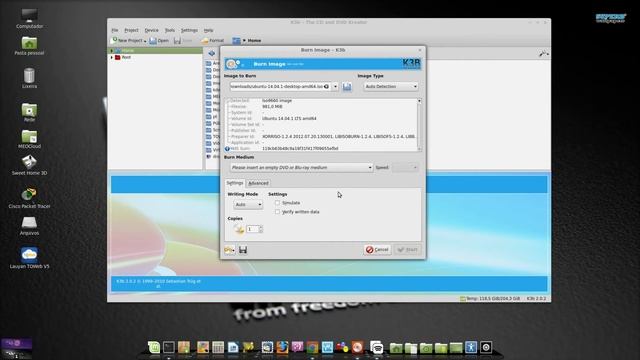640x360 pixels.
Task: Expand the Root tree node in K3b
Action: [x=112, y=58]
